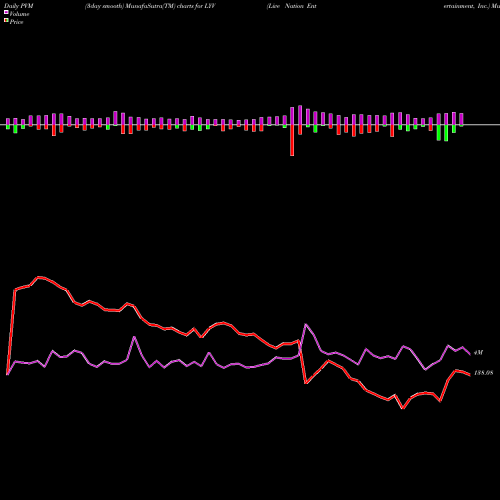Click the 'Daily PVM' chart title
Viewport: 500px width, 500px height.
19,6
